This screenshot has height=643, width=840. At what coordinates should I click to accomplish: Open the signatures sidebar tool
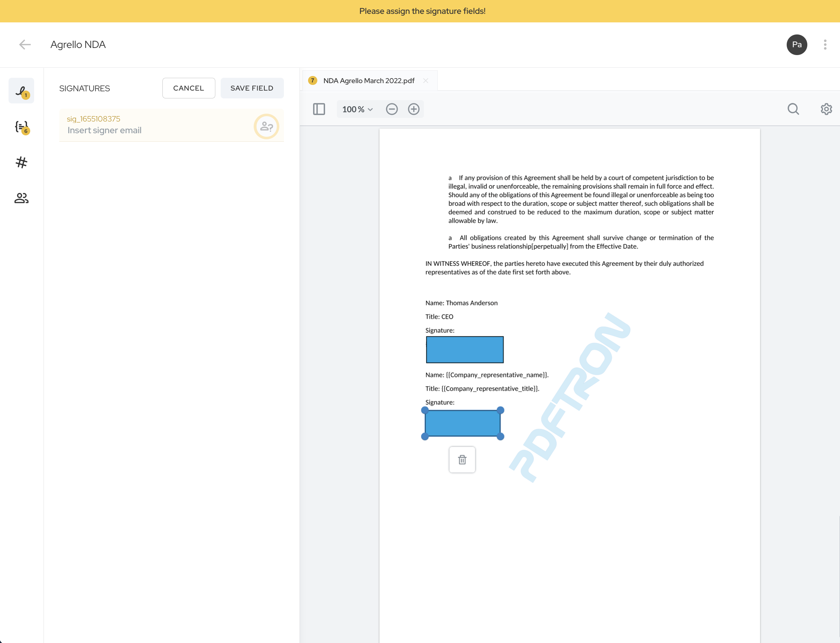[21, 91]
